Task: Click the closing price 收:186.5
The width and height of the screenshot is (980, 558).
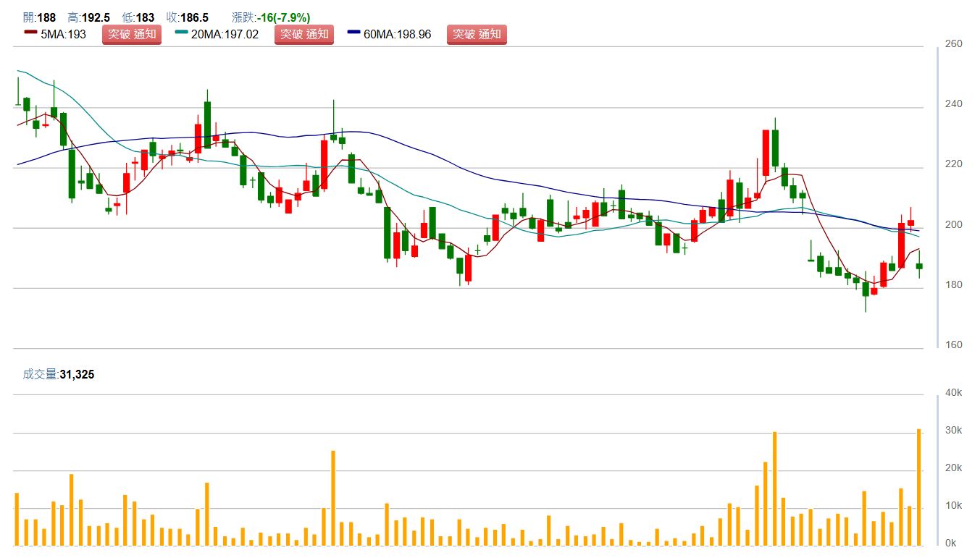Action: click(x=187, y=17)
